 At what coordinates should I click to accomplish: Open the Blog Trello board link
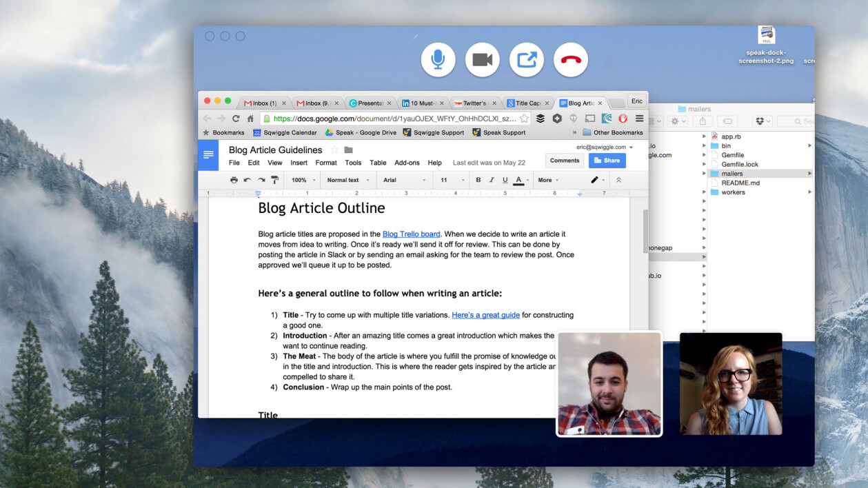point(411,234)
